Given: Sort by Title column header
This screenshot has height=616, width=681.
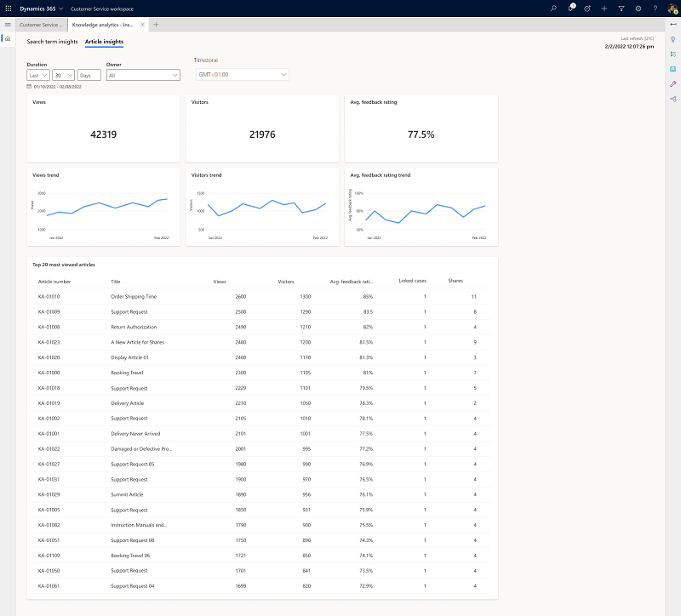Looking at the screenshot, I should pos(116,282).
